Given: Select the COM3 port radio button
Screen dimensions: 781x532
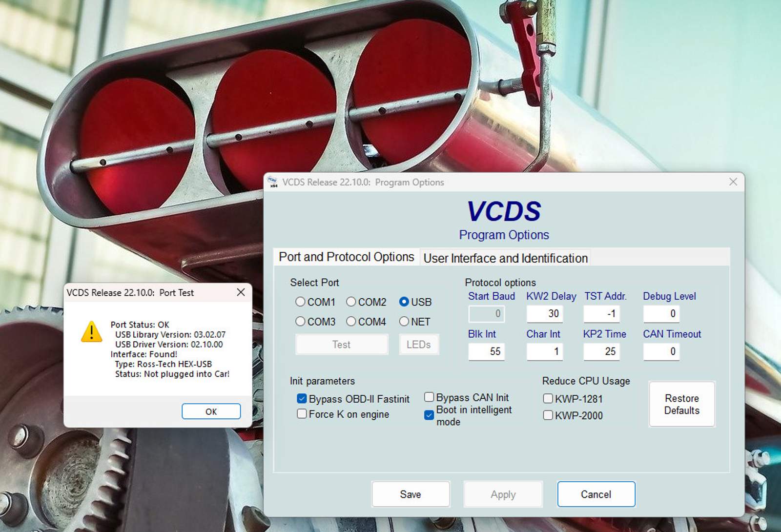Looking at the screenshot, I should click(300, 321).
